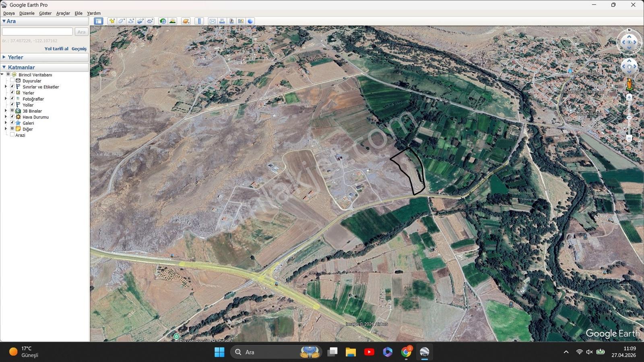Select the add path tool
Image resolution: width=644 pixels, height=362 pixels.
(x=131, y=21)
